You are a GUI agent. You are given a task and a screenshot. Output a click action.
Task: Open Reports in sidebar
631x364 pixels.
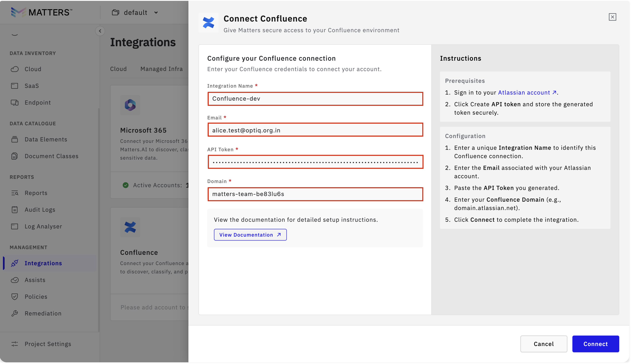36,193
